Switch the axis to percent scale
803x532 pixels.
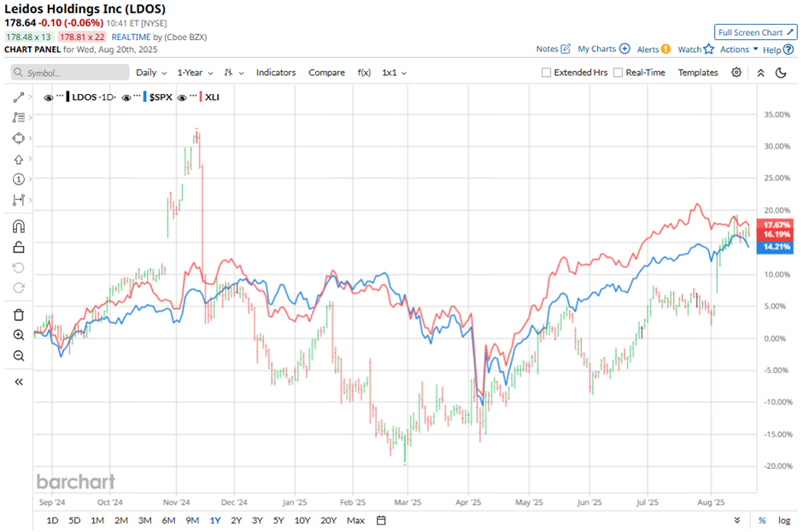(x=762, y=520)
